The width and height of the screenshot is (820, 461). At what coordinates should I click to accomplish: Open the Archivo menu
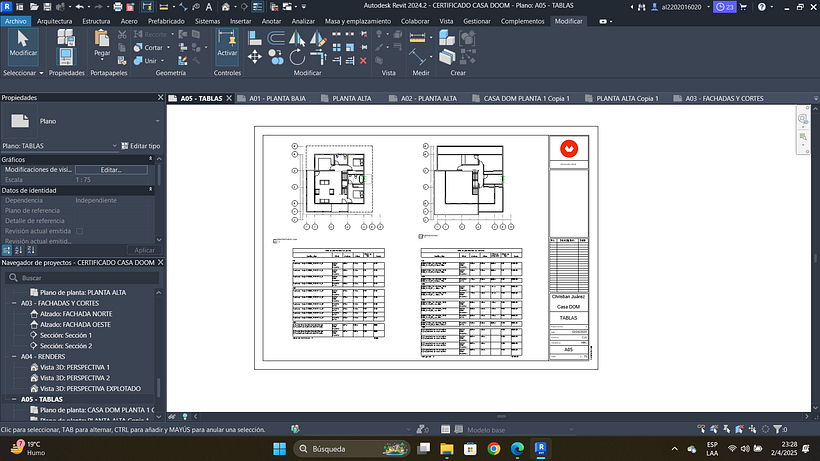coord(16,21)
